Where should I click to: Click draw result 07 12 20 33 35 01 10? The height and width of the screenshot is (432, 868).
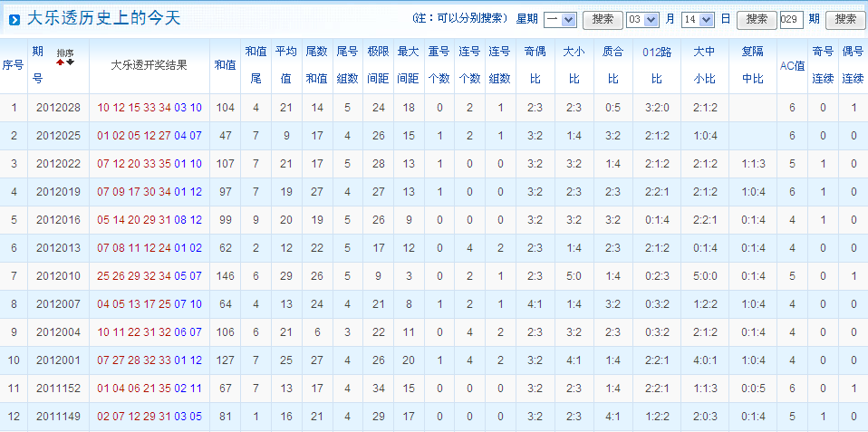pyautogui.click(x=149, y=164)
